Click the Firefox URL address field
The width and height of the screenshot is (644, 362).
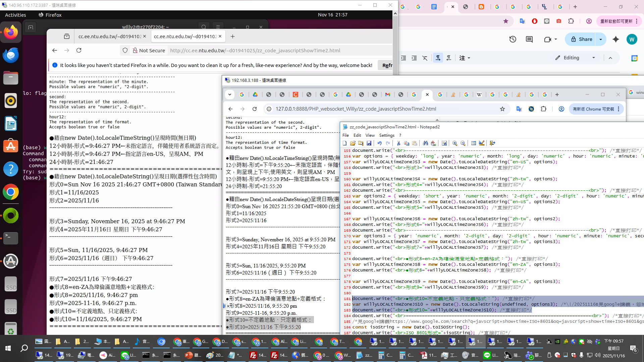[x=255, y=50]
